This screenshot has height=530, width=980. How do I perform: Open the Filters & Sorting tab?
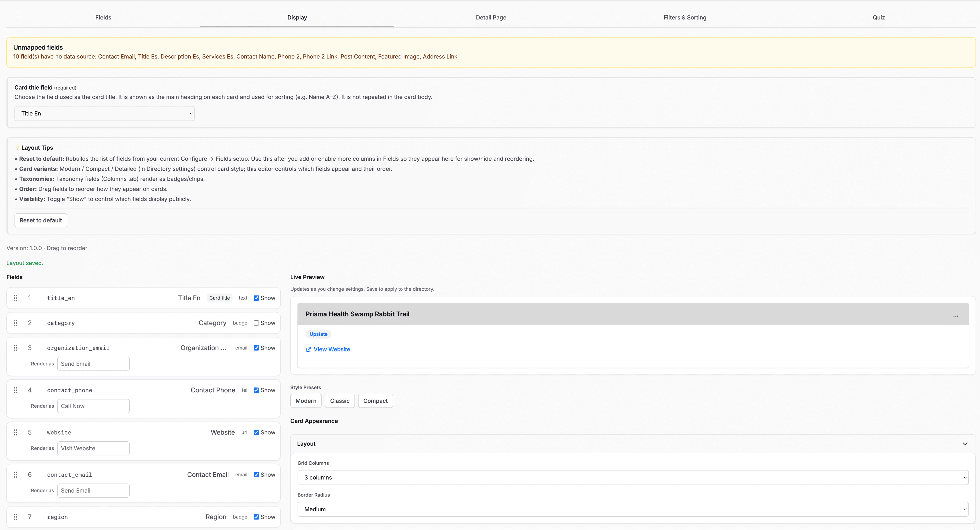coord(684,18)
